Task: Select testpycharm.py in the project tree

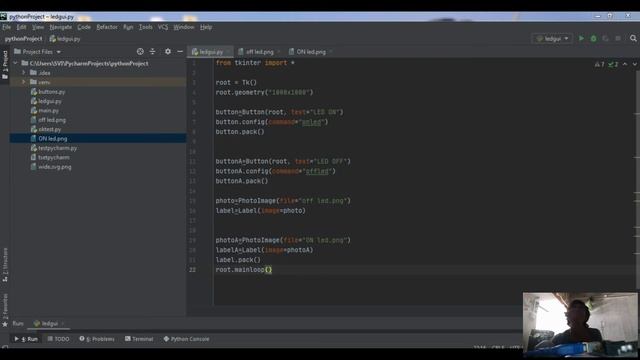Action: click(x=58, y=148)
